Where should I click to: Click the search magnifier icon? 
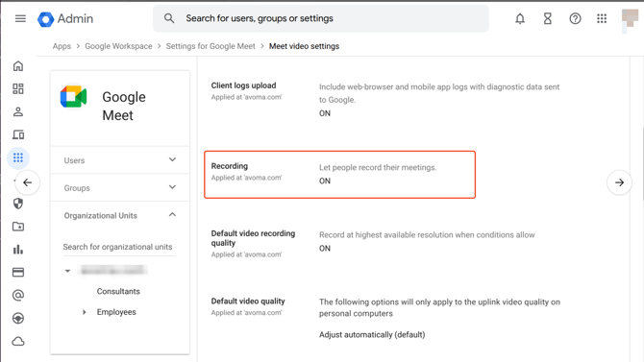pyautogui.click(x=169, y=18)
